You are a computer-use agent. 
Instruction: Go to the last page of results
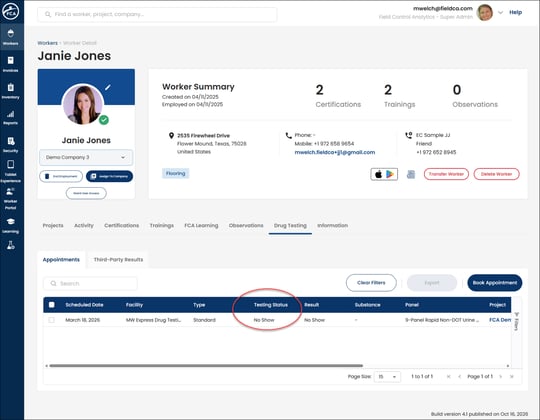(512, 377)
